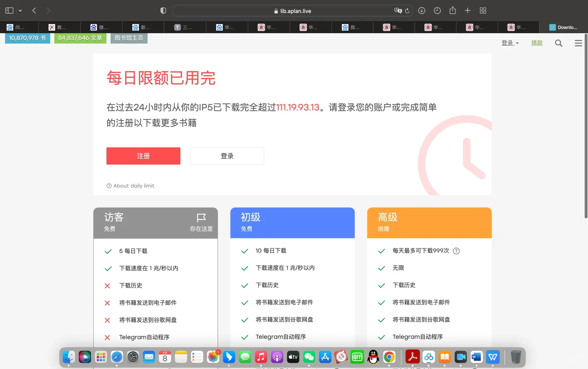This screenshot has width=588, height=369.
Task: Open browsing history clock icon
Action: 437,10
